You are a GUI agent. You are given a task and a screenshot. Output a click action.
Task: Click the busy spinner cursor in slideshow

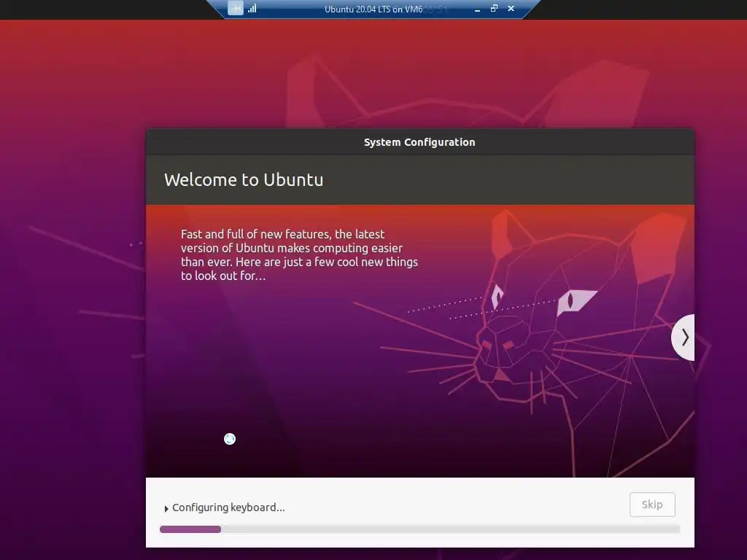[230, 438]
